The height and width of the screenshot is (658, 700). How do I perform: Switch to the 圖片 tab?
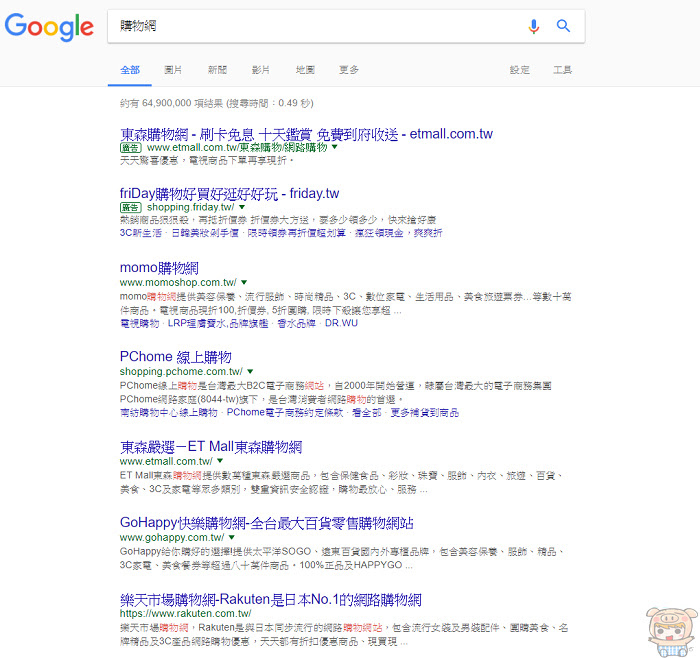[173, 70]
